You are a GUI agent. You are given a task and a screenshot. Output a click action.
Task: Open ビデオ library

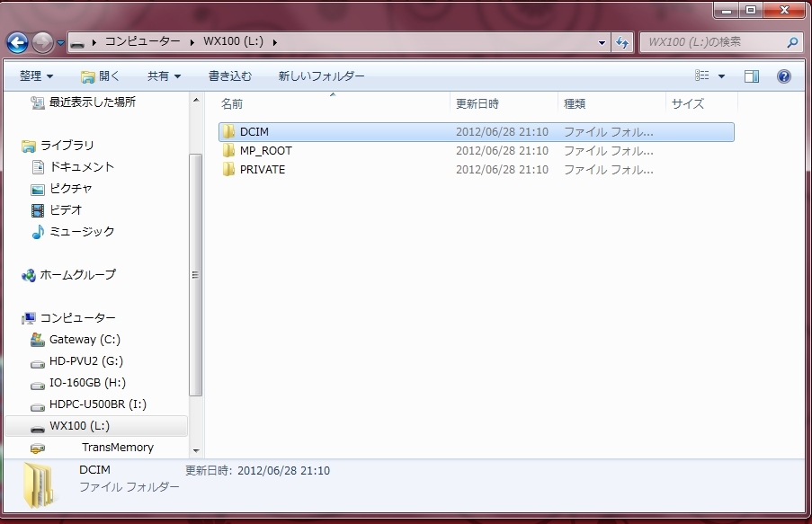click(66, 210)
